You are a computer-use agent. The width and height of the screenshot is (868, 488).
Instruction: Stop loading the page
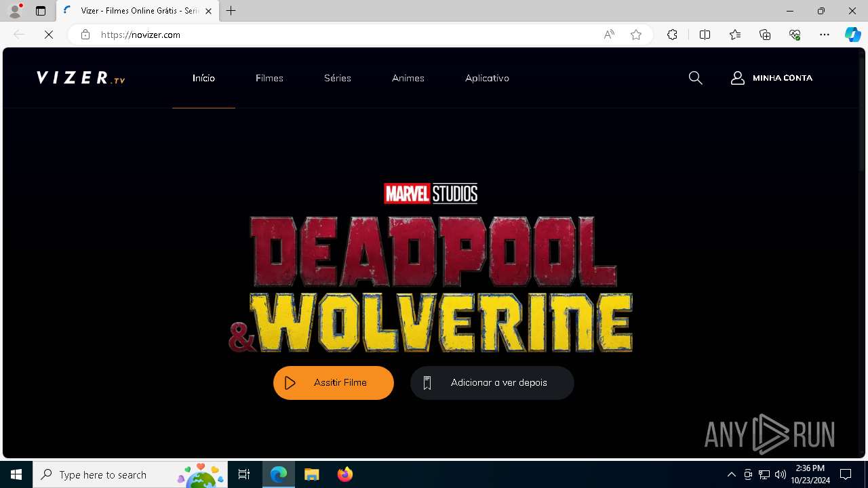pyautogui.click(x=49, y=35)
